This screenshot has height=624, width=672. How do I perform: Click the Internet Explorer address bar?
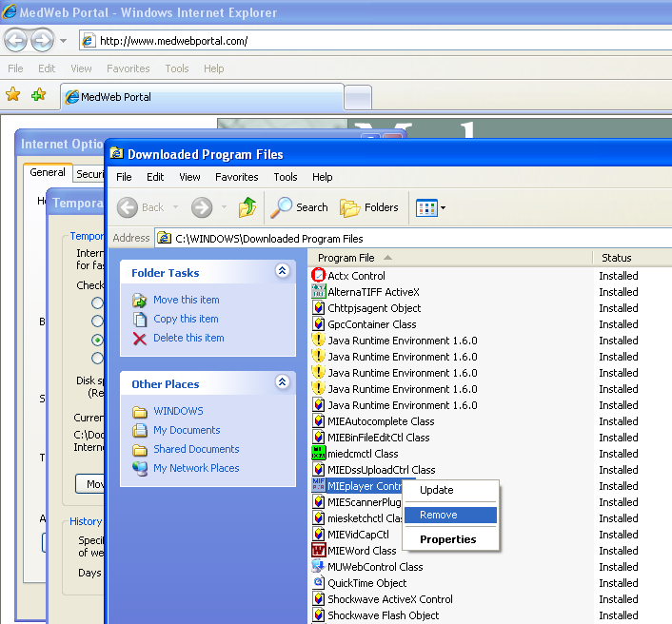pyautogui.click(x=381, y=41)
